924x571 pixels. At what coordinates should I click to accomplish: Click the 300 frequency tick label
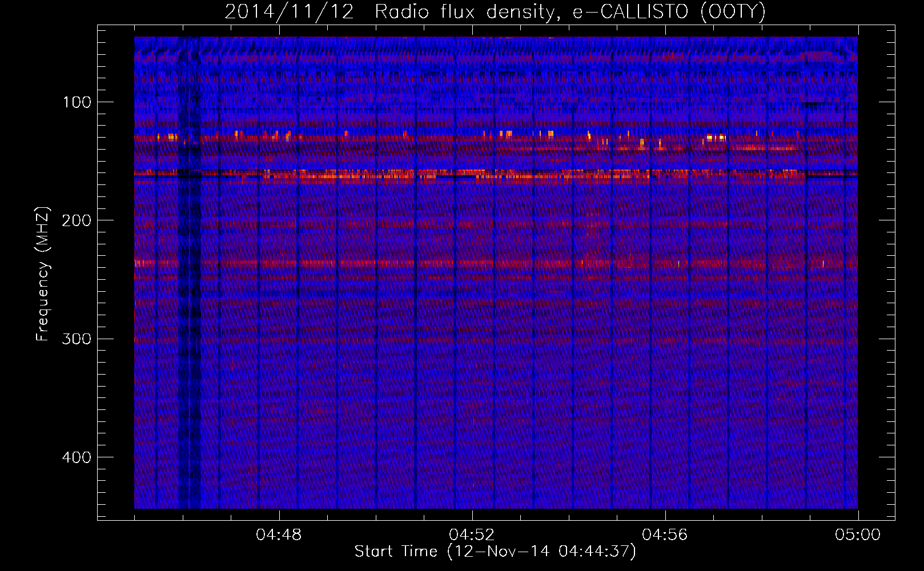tap(77, 339)
